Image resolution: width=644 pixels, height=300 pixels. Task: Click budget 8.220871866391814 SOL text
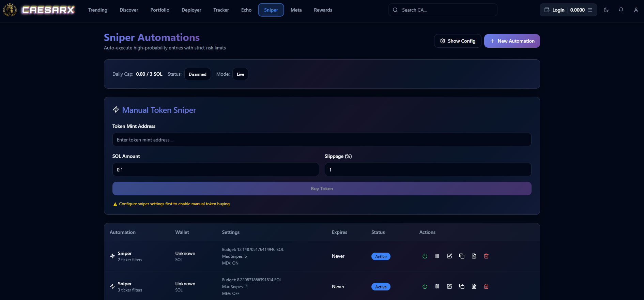coord(252,280)
